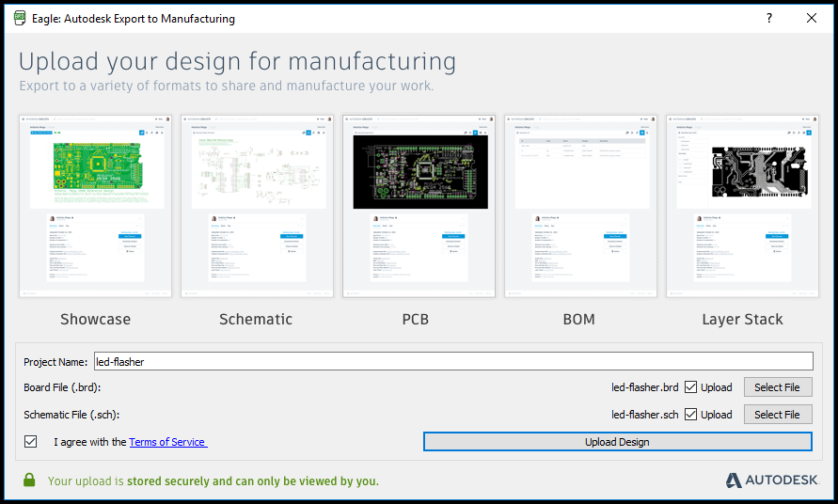Click the Showcase label text
This screenshot has width=838, height=504.
pos(95,319)
